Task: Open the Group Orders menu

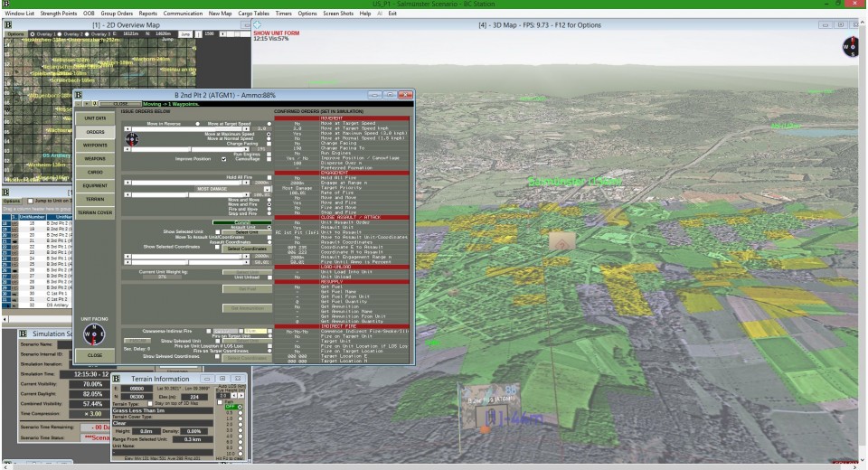Action: tap(117, 14)
